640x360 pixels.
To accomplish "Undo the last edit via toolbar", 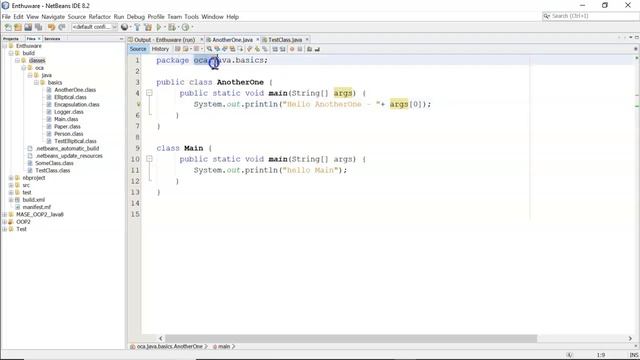I will coord(51,27).
